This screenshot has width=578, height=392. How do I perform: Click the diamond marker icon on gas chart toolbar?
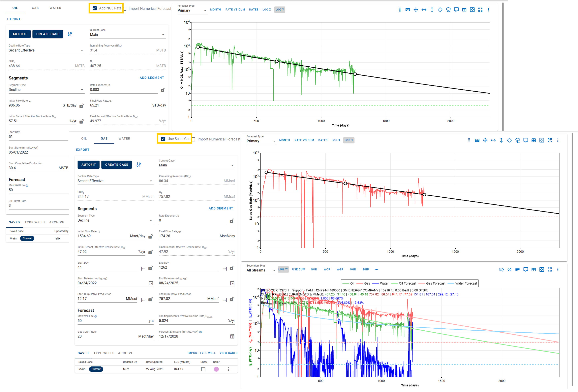509,140
